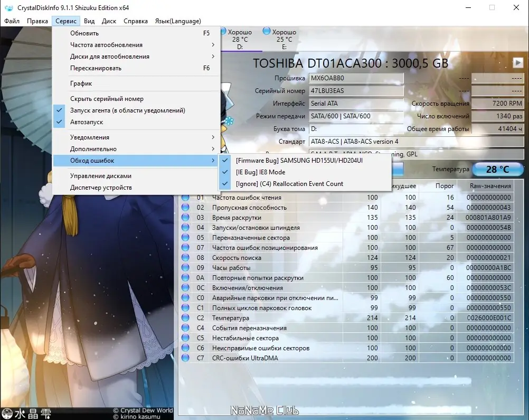Toggle Запуск агента (в области уведомлений)
The image size is (529, 420).
(136, 110)
